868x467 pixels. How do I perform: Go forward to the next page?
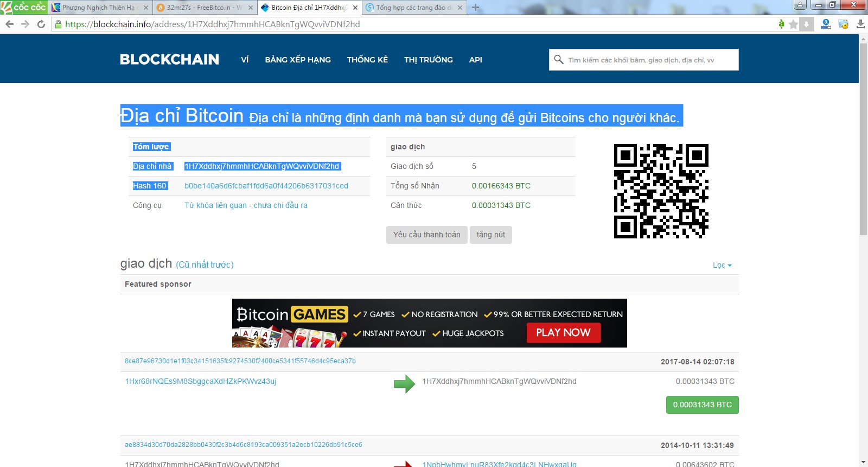click(x=25, y=24)
